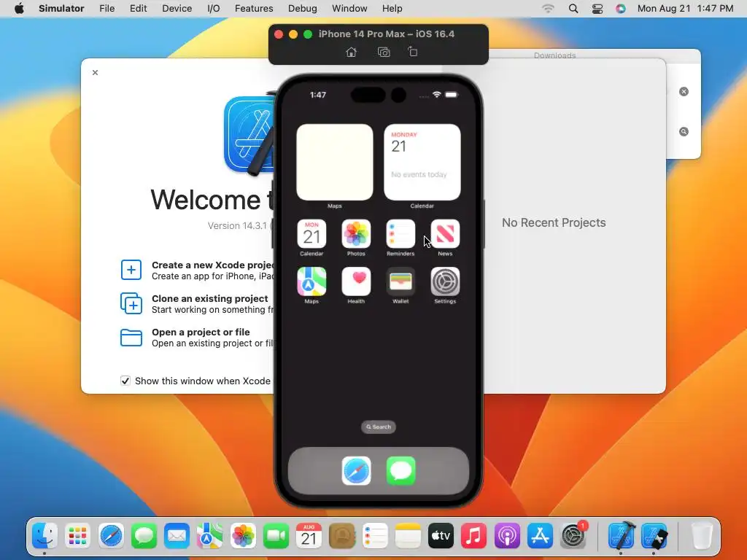The width and height of the screenshot is (747, 560).
Task: Tap the Calendar widget showing Monday 21
Action: (422, 162)
